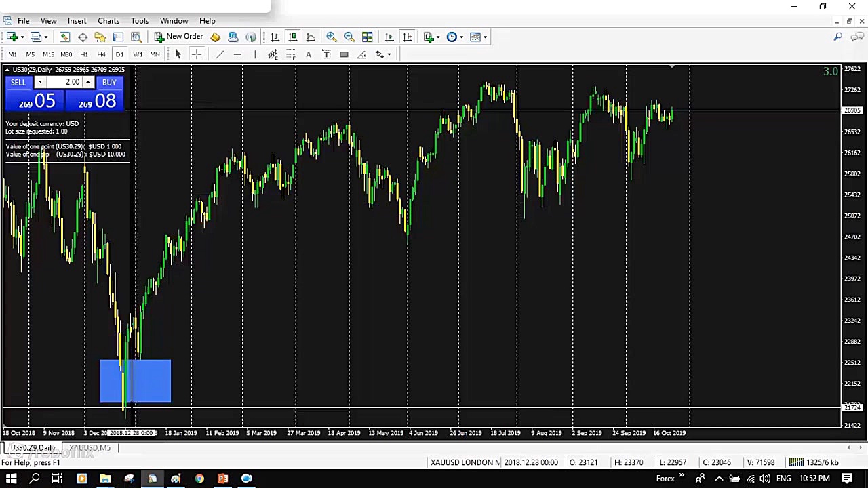The height and width of the screenshot is (488, 868).
Task: Toggle the Data Window crosshair-circle icon
Action: tap(83, 37)
